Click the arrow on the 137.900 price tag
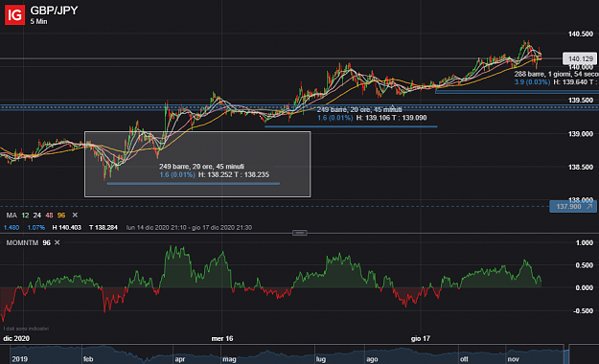 [x=589, y=207]
